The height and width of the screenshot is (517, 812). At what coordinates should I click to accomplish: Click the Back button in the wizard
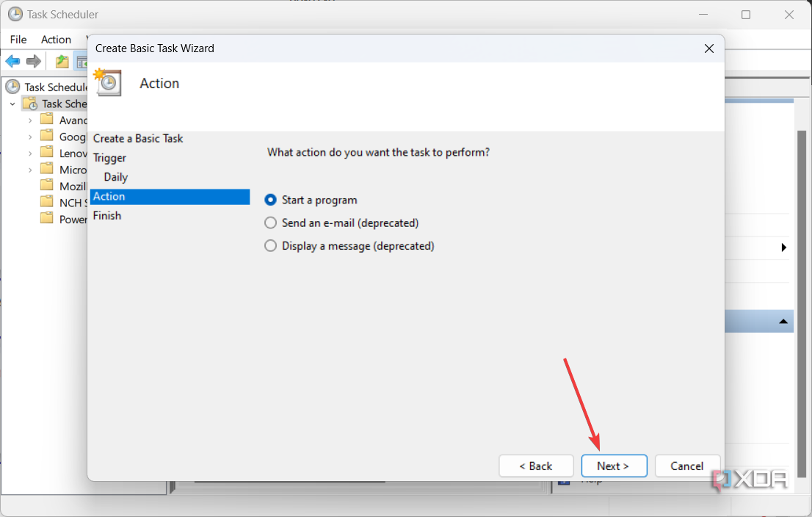point(536,466)
